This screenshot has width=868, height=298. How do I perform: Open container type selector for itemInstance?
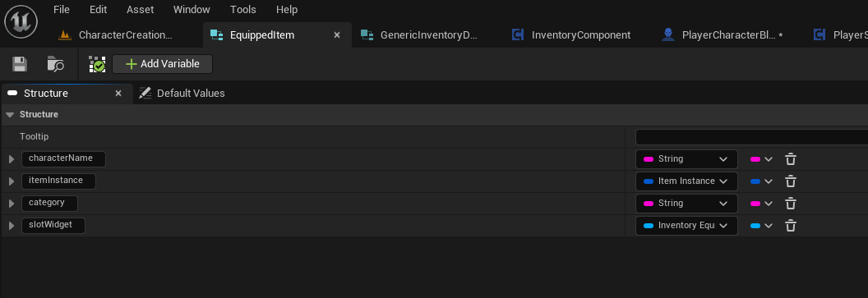tap(761, 181)
